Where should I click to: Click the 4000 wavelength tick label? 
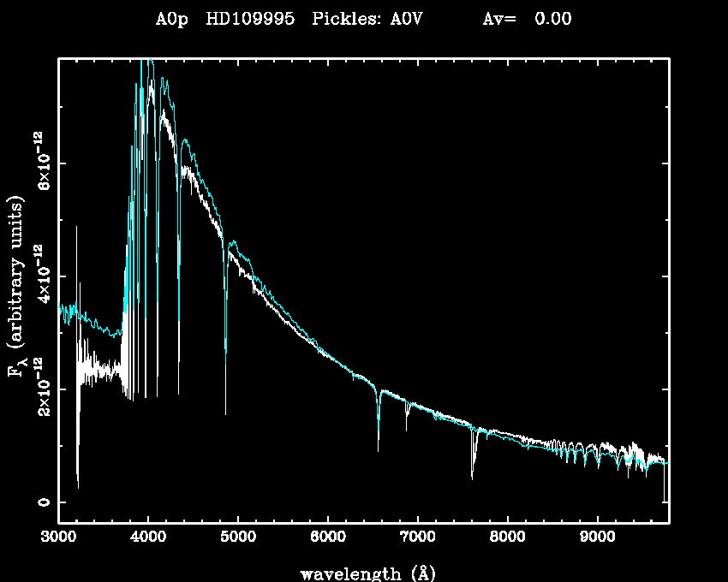(x=148, y=537)
